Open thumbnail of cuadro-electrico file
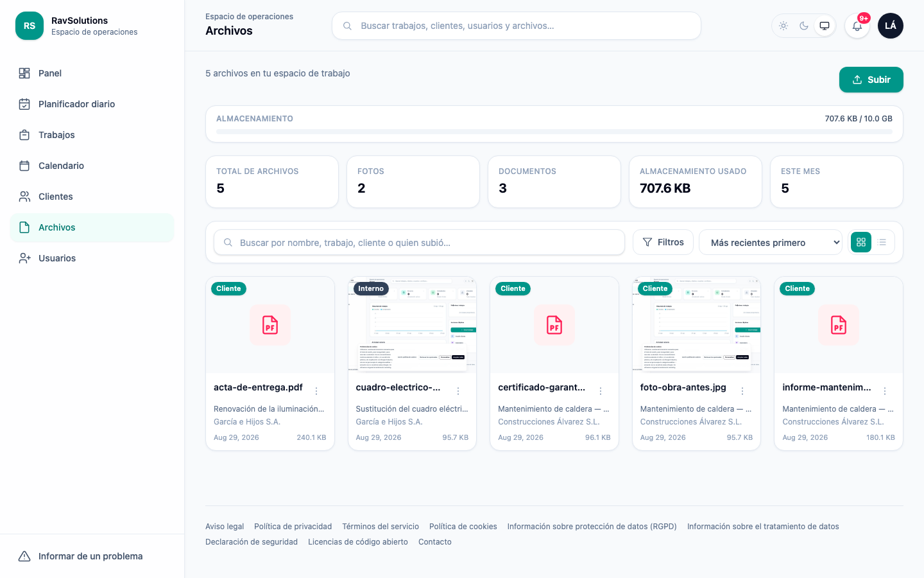 click(x=412, y=325)
